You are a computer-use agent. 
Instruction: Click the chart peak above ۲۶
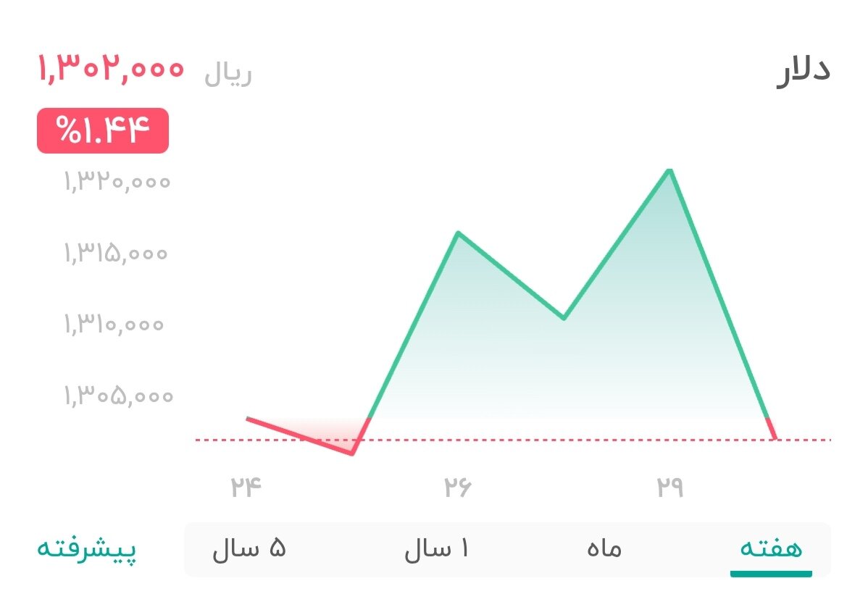coord(459,233)
